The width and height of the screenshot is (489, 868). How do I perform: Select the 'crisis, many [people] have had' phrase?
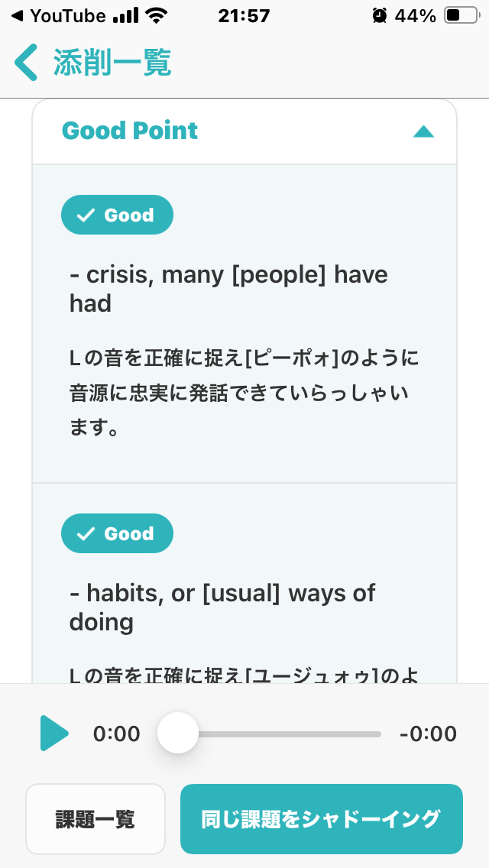click(x=228, y=289)
